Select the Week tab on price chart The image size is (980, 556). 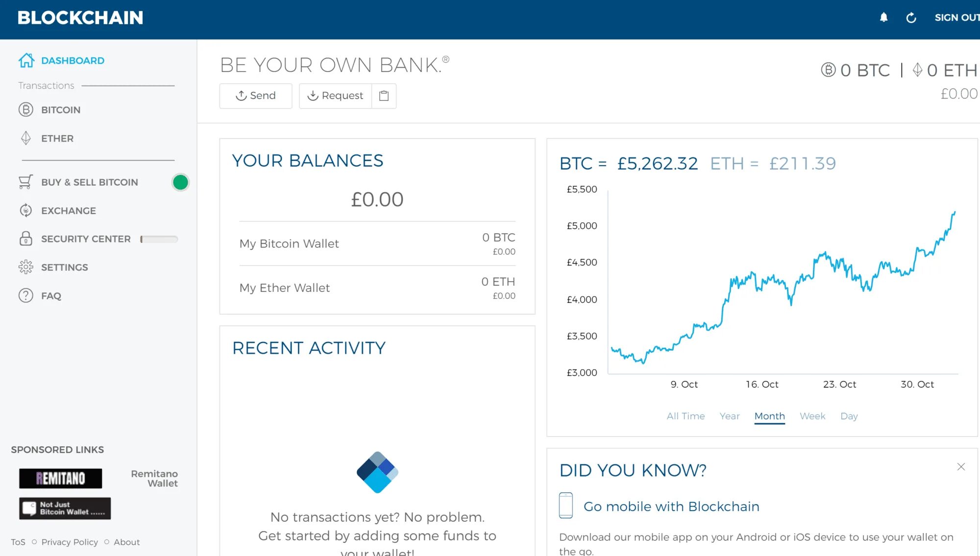pyautogui.click(x=812, y=416)
